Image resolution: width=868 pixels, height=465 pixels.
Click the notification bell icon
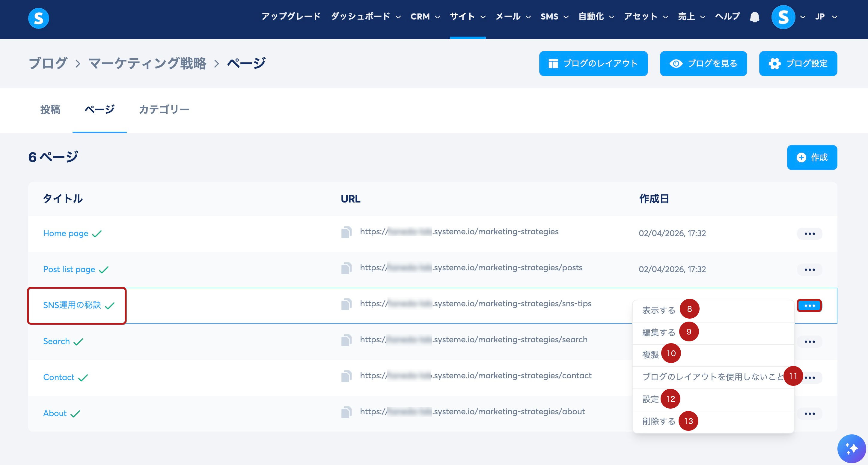pyautogui.click(x=754, y=17)
